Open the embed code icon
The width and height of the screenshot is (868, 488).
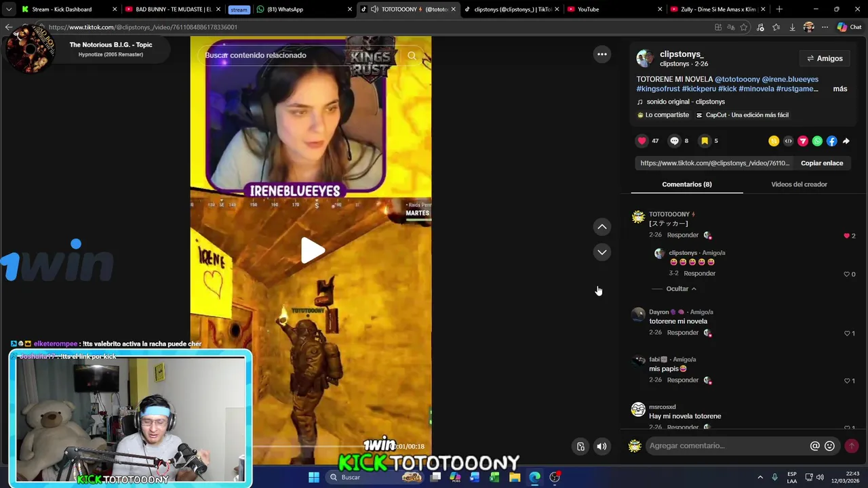(788, 141)
